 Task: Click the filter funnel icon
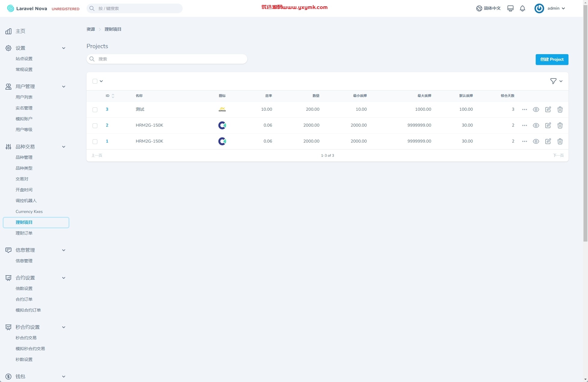553,81
